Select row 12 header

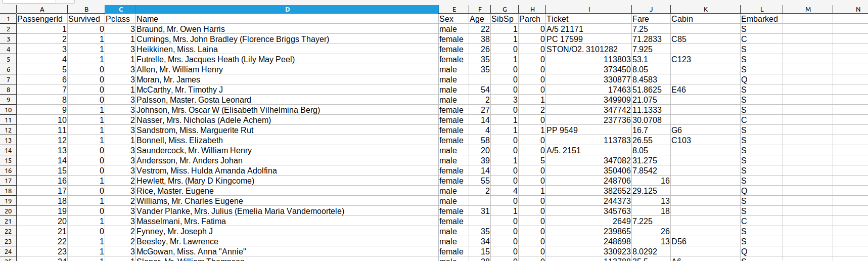8,130
